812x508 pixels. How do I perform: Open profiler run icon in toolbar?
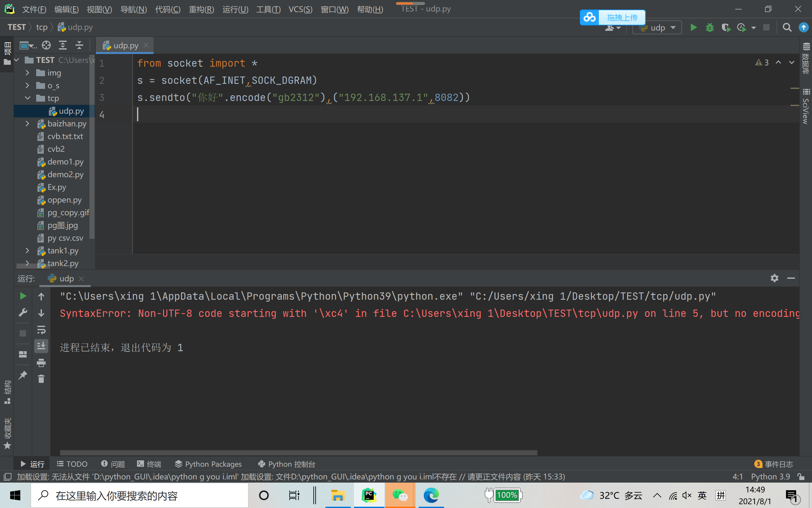[x=742, y=28]
